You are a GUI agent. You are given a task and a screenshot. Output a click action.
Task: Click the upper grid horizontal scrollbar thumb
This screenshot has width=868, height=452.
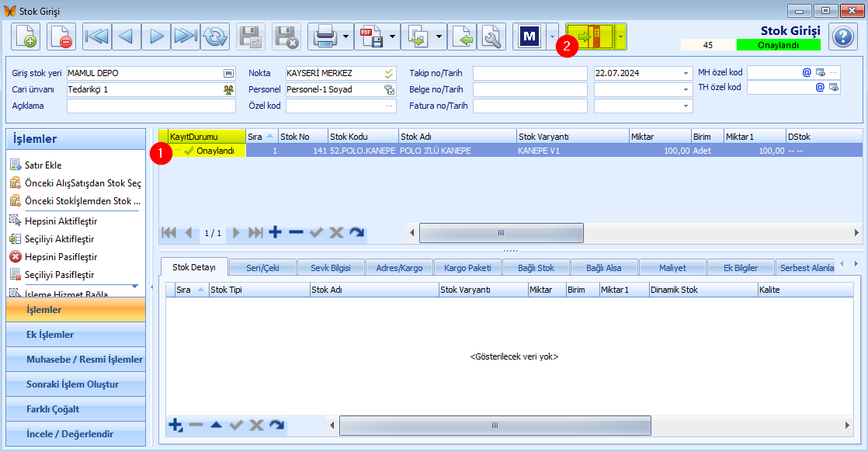501,233
